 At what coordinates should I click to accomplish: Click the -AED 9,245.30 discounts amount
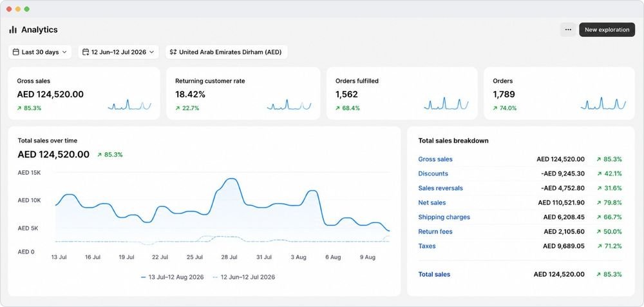point(563,173)
